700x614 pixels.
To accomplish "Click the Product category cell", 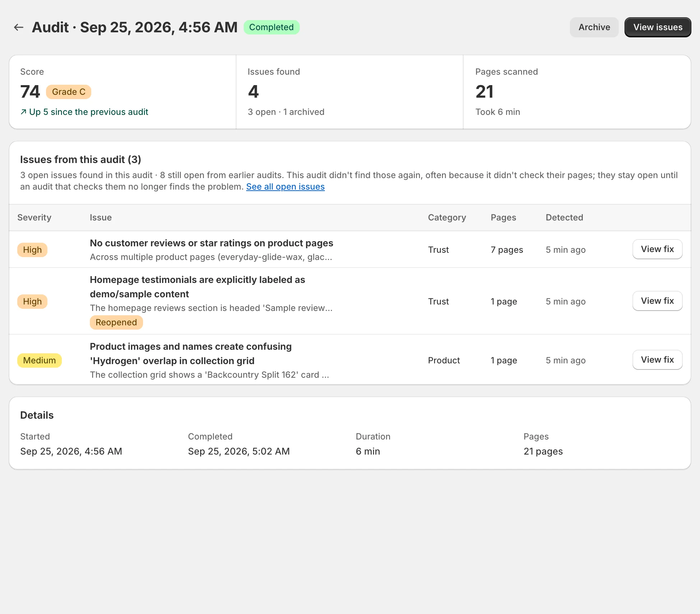I will coord(444,361).
